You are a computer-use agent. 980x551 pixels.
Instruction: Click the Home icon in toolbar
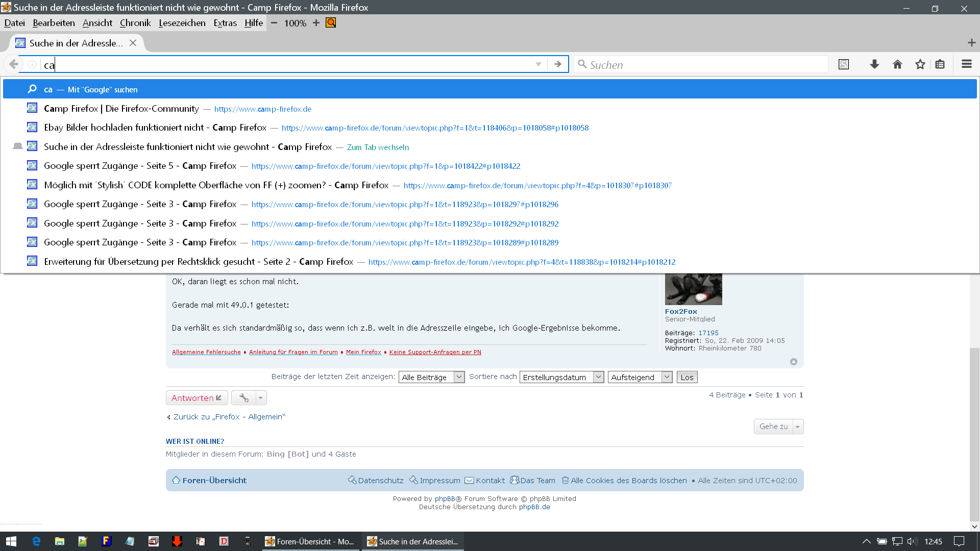coord(897,64)
